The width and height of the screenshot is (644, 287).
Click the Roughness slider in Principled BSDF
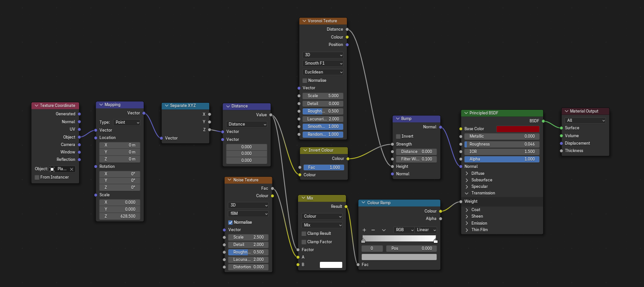coord(502,144)
